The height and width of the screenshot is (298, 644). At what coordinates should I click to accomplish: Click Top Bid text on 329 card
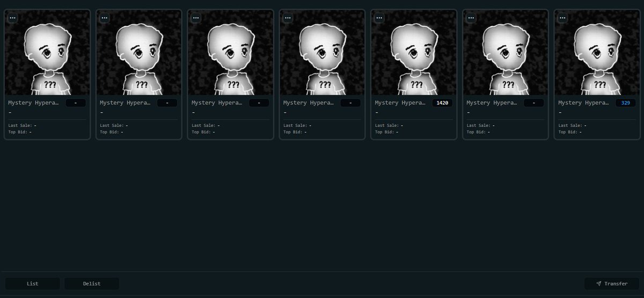[570, 132]
